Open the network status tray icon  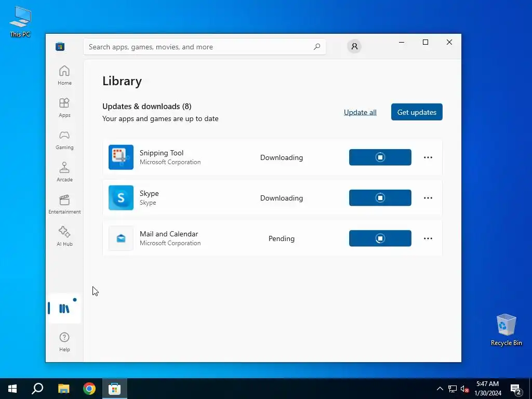[453, 389]
